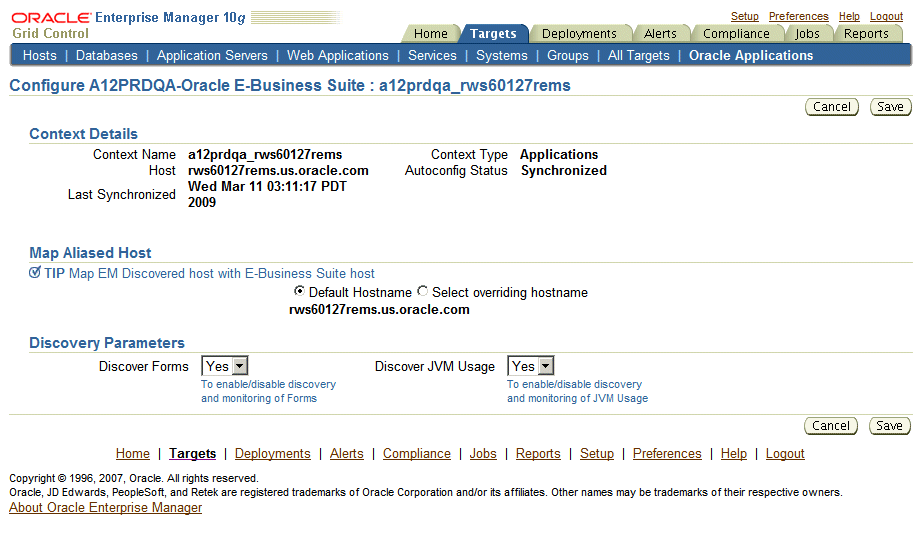Click the footer Setup link
The height and width of the screenshot is (537, 914).
click(596, 454)
